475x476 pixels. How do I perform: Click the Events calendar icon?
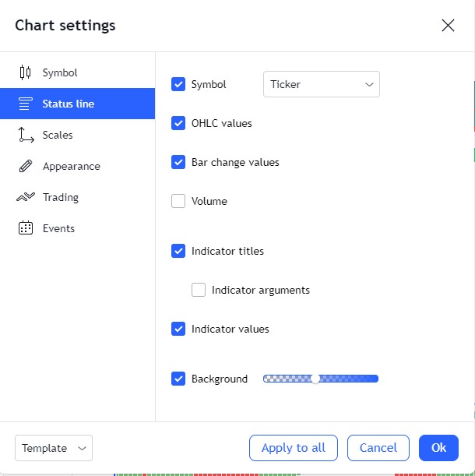pos(25,228)
